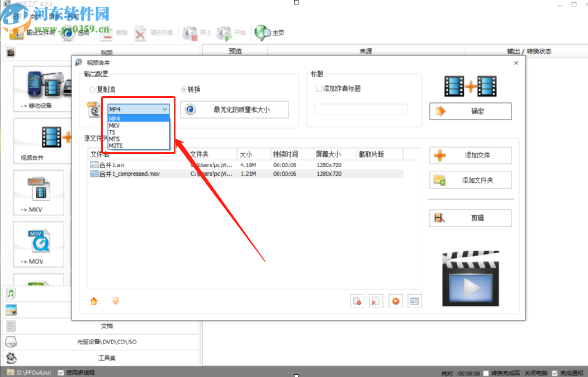Select the 移动设备 mobile device conversion

pyautogui.click(x=42, y=88)
